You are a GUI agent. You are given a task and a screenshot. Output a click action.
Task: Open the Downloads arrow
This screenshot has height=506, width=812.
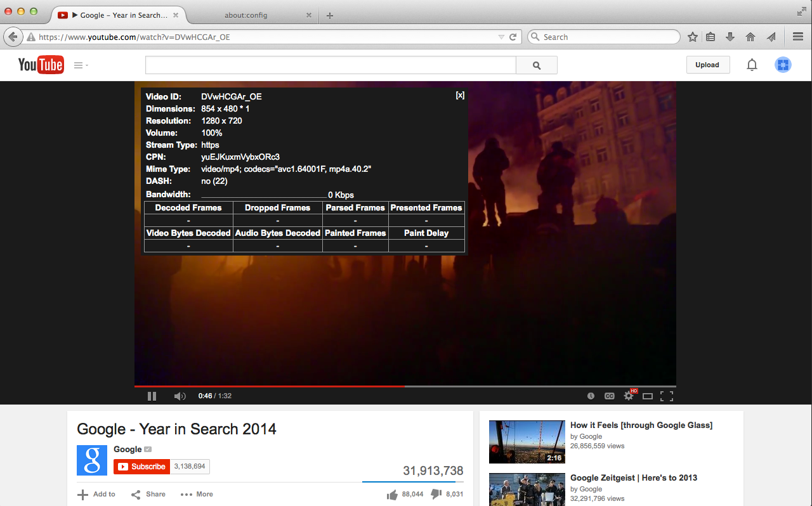(730, 37)
